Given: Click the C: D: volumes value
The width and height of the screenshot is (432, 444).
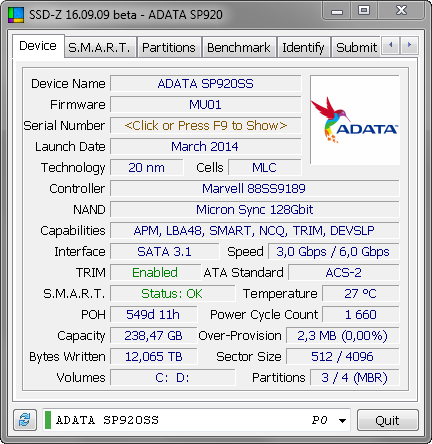Looking at the screenshot, I should point(172,378).
